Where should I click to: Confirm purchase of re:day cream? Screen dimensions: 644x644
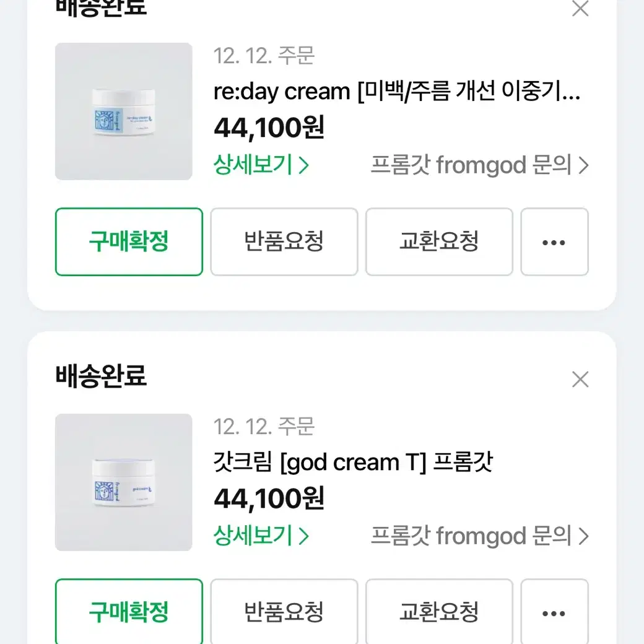coord(129,242)
